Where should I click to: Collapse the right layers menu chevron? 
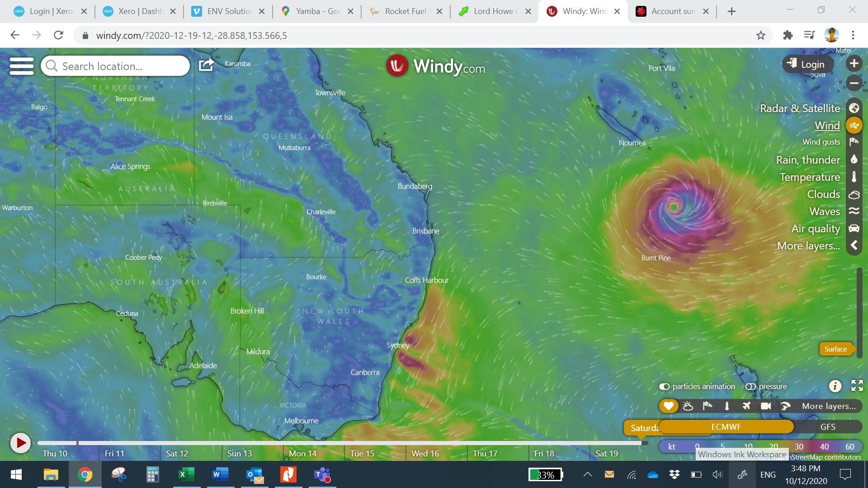pyautogui.click(x=854, y=245)
